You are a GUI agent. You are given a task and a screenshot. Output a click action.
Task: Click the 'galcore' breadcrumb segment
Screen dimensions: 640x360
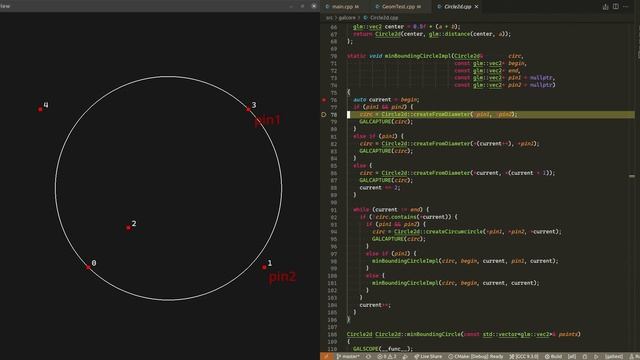click(347, 18)
